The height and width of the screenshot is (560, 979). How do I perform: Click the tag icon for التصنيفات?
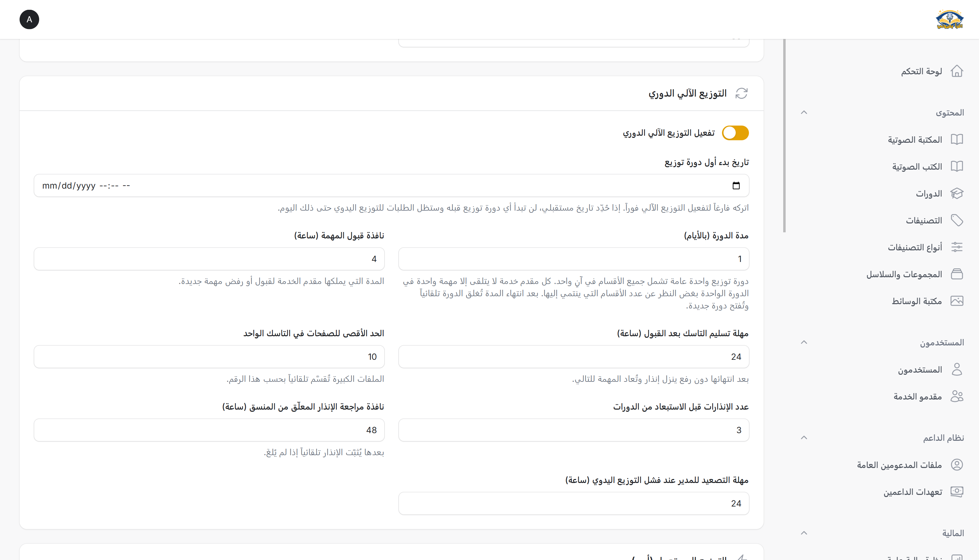pos(957,220)
